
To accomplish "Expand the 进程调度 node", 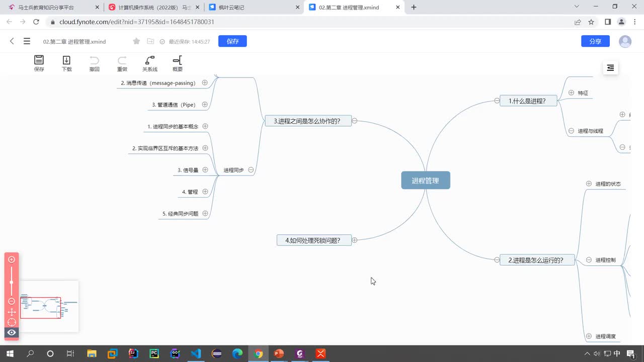I will pos(589,336).
